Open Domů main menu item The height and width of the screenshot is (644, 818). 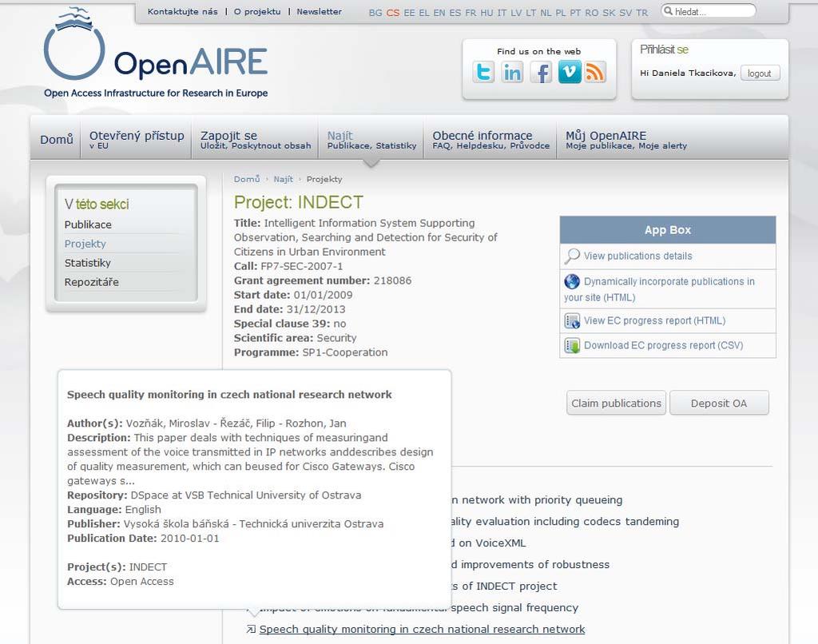pyautogui.click(x=57, y=139)
